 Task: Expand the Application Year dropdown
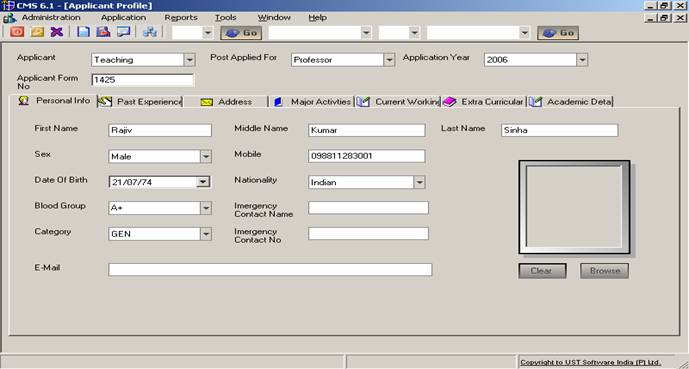(582, 60)
